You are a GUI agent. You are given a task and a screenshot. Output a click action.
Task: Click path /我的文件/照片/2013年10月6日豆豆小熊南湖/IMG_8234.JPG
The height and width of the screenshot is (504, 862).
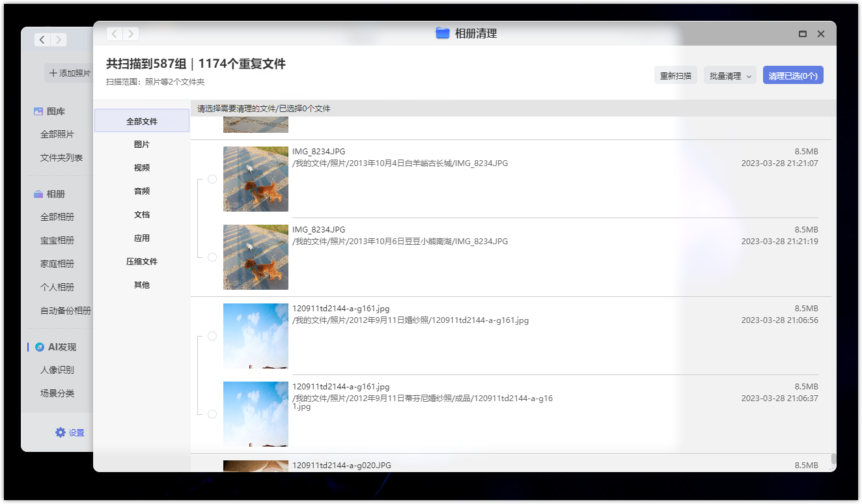400,242
